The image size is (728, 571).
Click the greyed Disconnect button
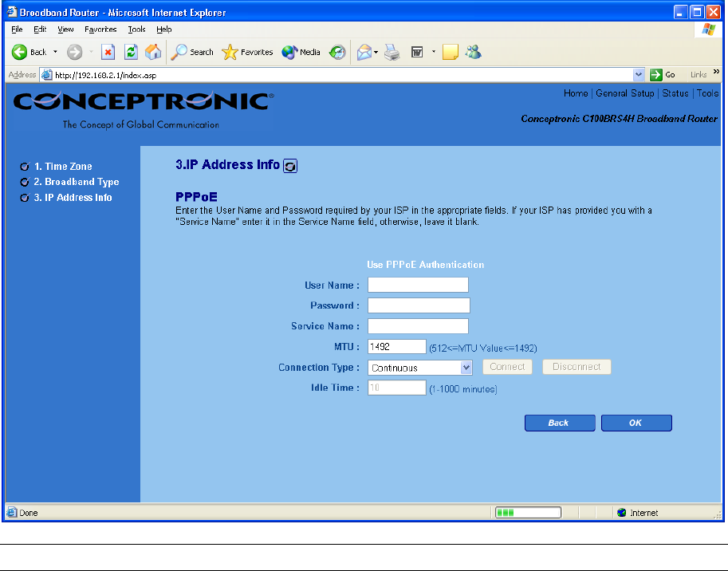[576, 367]
